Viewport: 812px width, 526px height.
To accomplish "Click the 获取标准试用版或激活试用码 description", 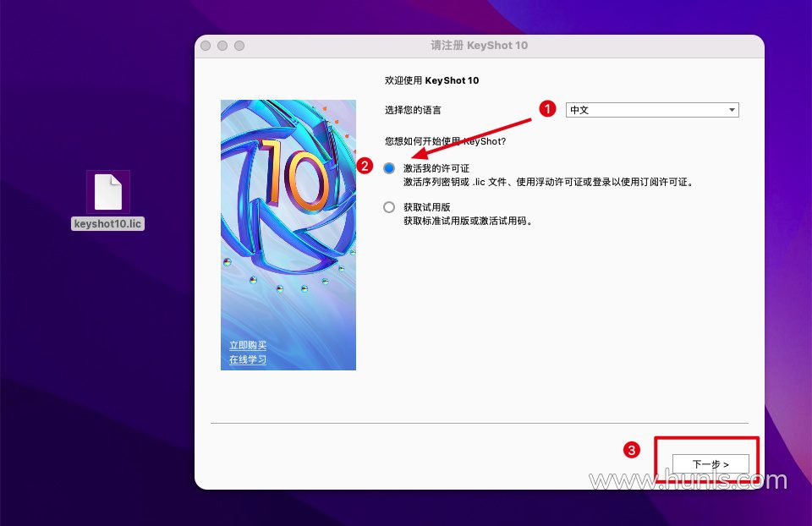I will [468, 221].
